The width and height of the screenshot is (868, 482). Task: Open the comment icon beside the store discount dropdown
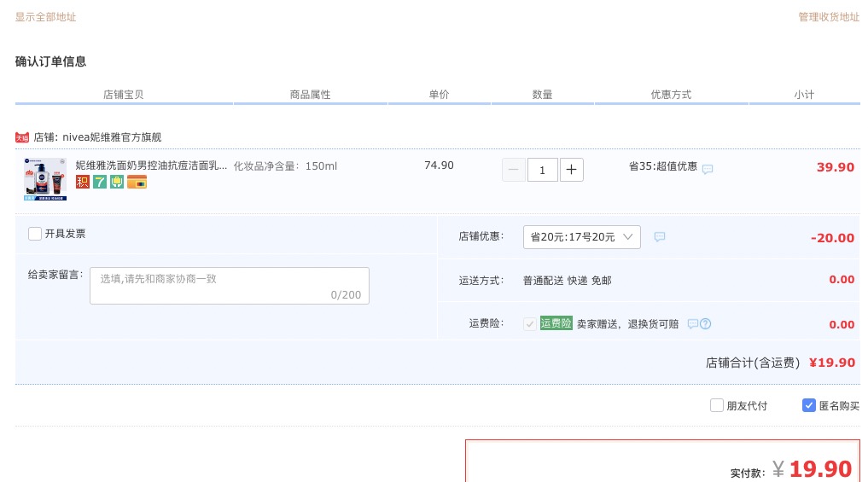(659, 237)
